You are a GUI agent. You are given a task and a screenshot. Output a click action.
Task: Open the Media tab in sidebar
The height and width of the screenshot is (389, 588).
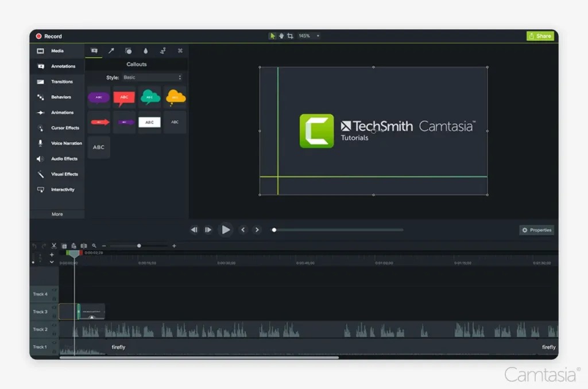pyautogui.click(x=57, y=51)
